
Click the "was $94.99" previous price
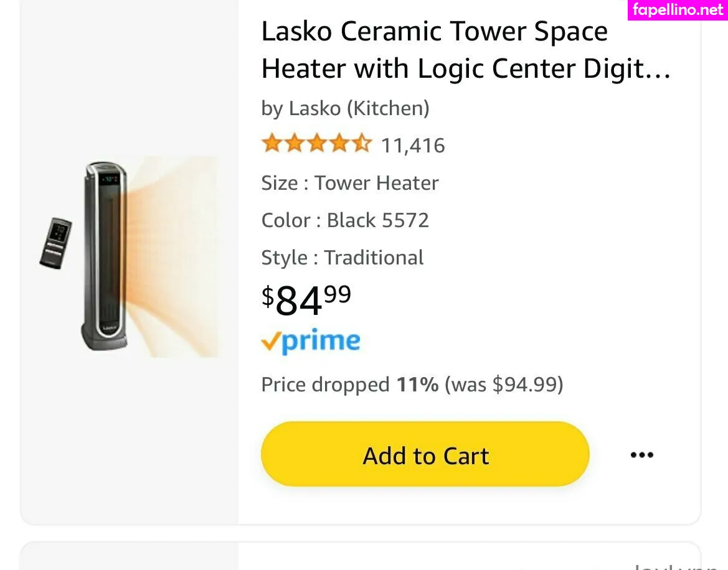coord(504,385)
